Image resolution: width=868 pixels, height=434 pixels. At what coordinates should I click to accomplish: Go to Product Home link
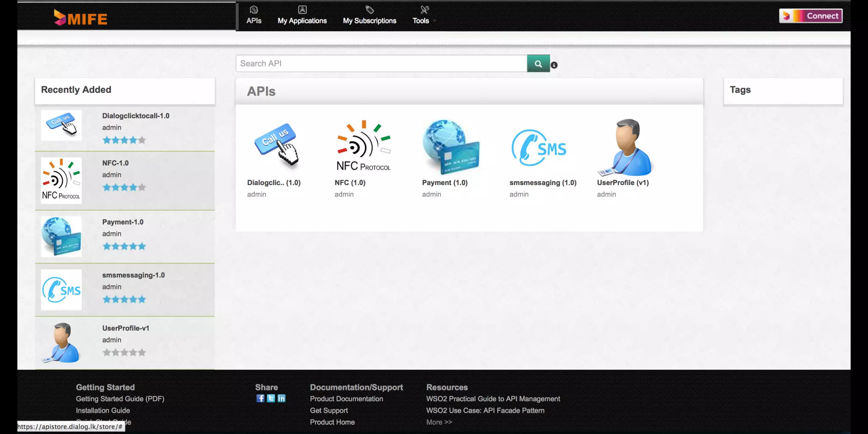[x=332, y=422]
